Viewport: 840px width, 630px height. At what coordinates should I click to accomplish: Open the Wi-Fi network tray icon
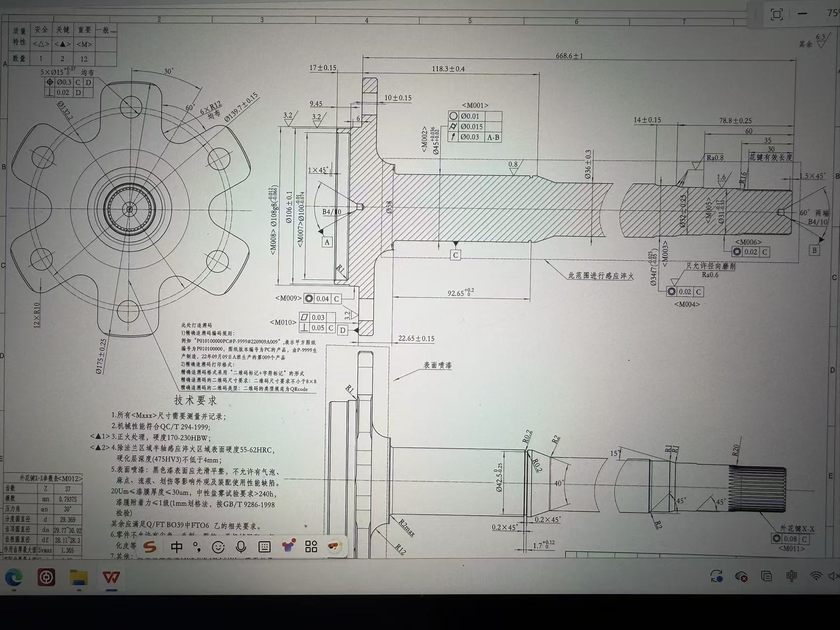tap(816, 576)
